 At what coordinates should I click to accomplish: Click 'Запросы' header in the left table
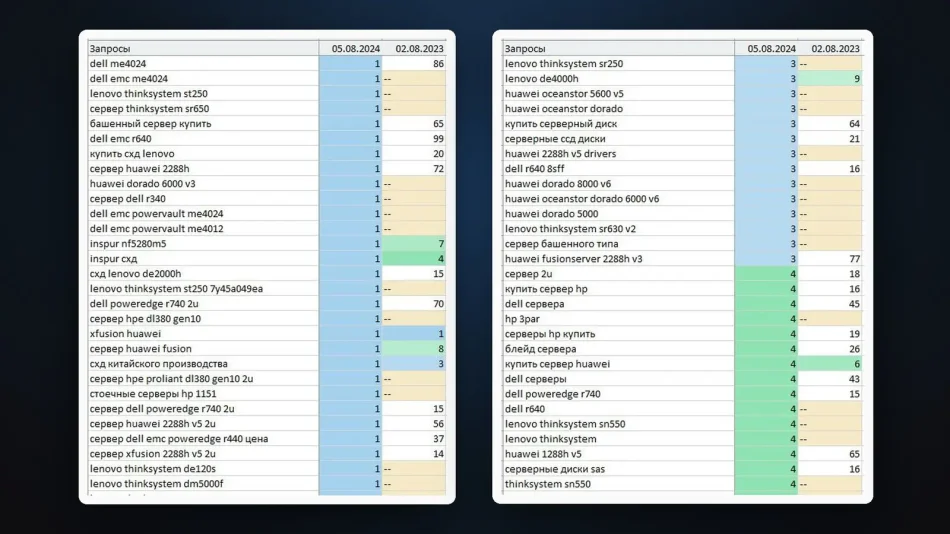204,48
